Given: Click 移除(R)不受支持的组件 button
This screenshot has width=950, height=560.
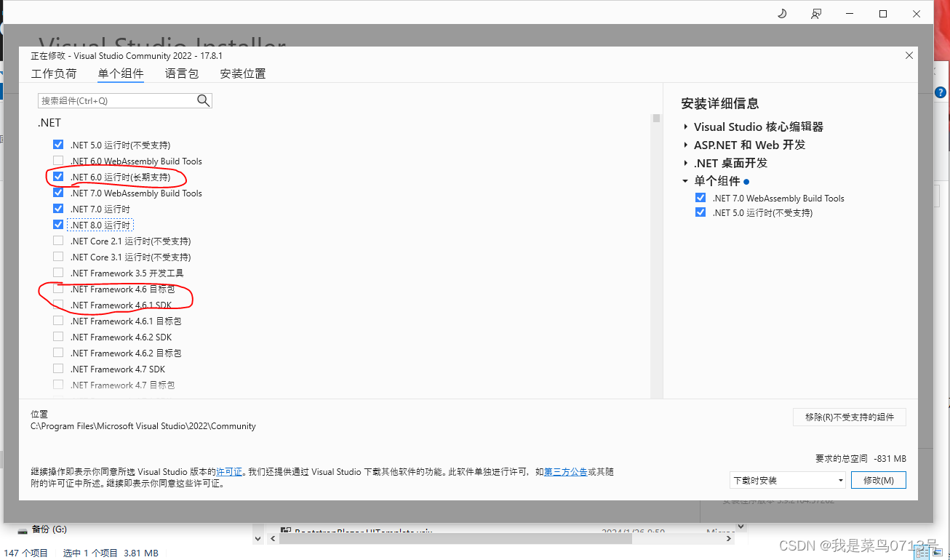Looking at the screenshot, I should 850,417.
